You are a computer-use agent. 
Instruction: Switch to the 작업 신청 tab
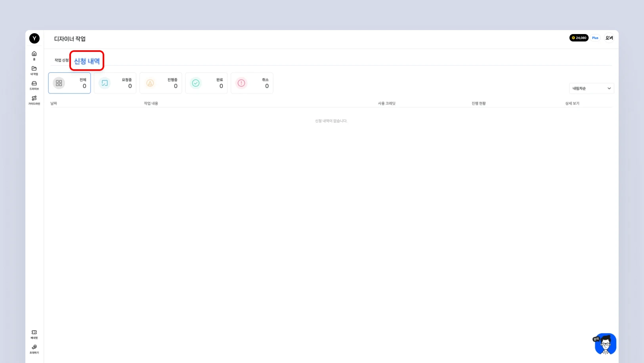point(61,60)
